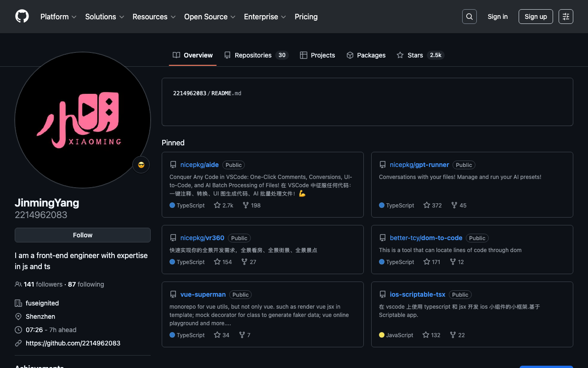588x368 pixels.
Task: Click star icon on nicepkg/gpt-runner card
Action: pyautogui.click(x=427, y=205)
